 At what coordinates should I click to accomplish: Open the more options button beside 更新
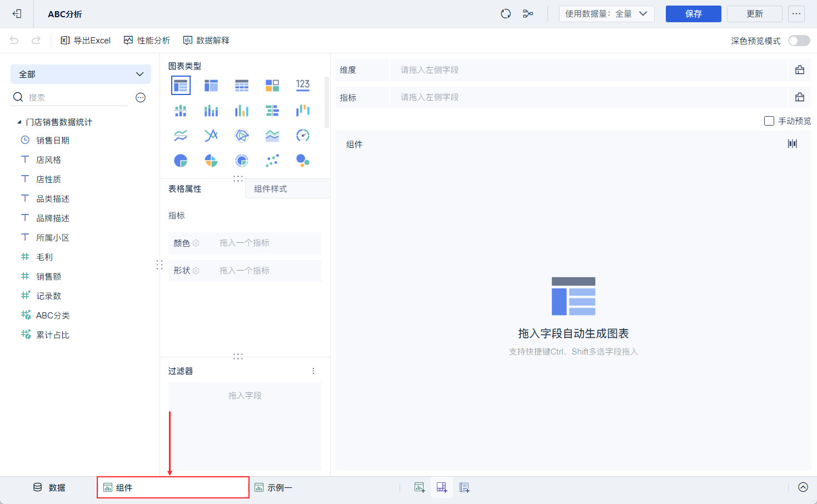[x=797, y=14]
